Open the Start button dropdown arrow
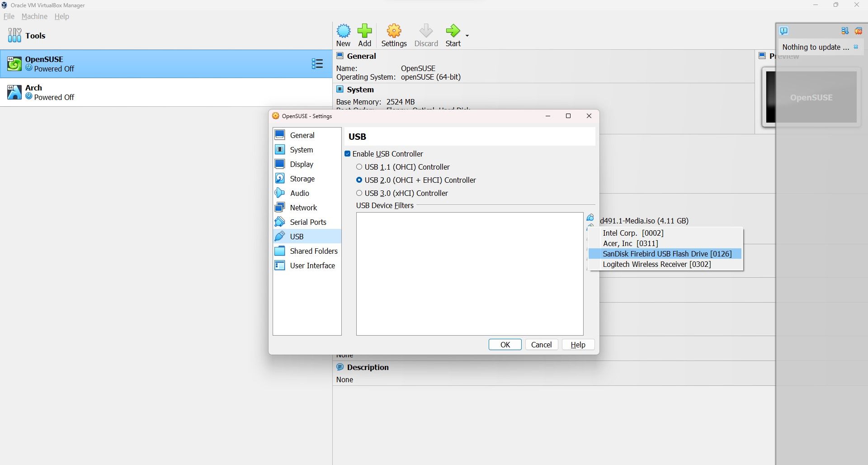 click(x=466, y=35)
